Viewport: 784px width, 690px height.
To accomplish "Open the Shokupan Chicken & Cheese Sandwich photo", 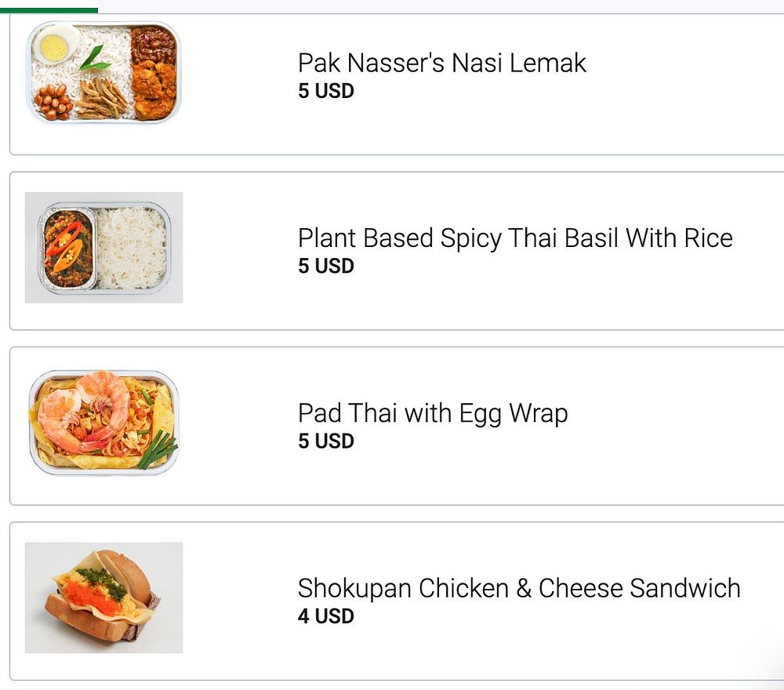I will tap(104, 597).
